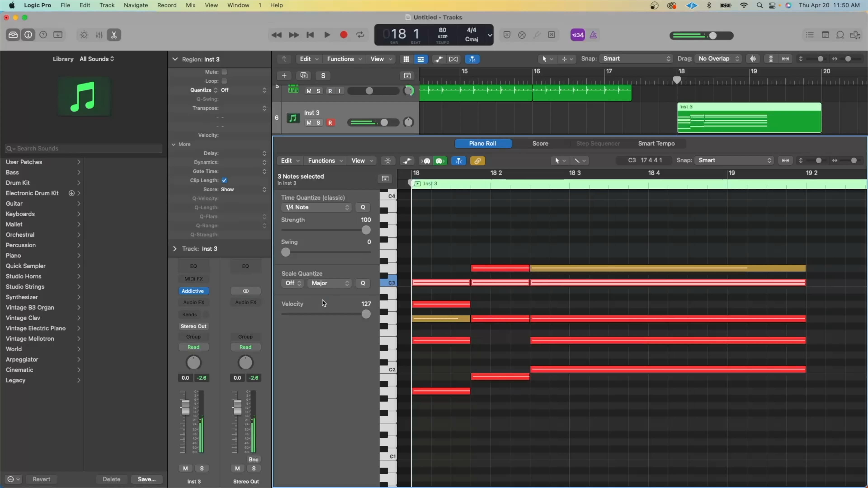Switch to the Smart Tempo tab
The width and height of the screenshot is (868, 488).
point(656,143)
